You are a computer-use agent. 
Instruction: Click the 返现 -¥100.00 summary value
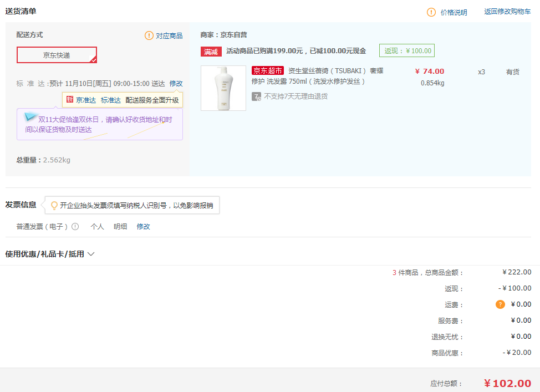(x=514, y=288)
